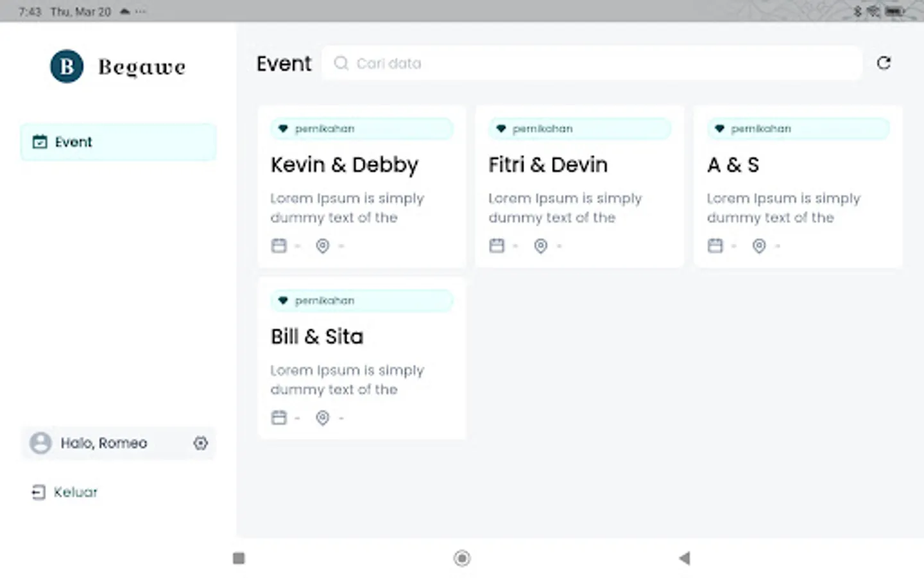Click the refresh icon next to search bar
Screen dimensions: 924x578
click(884, 63)
